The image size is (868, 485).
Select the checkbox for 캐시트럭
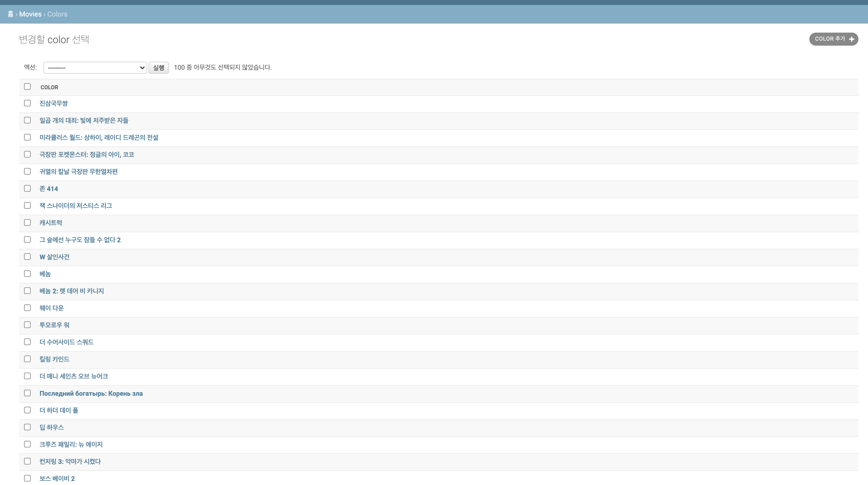27,222
